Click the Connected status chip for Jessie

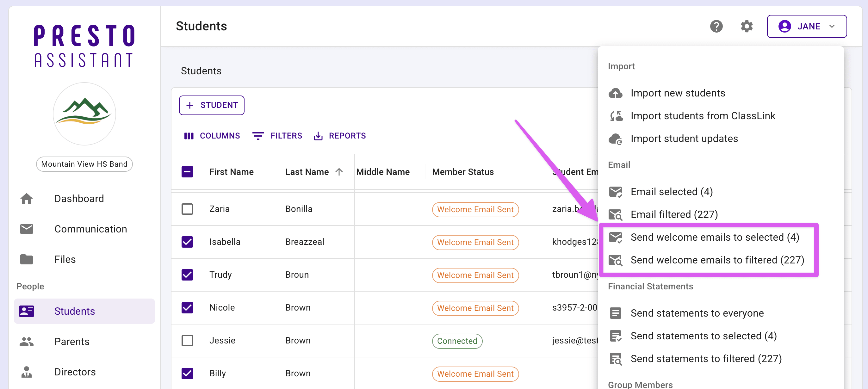pos(457,341)
